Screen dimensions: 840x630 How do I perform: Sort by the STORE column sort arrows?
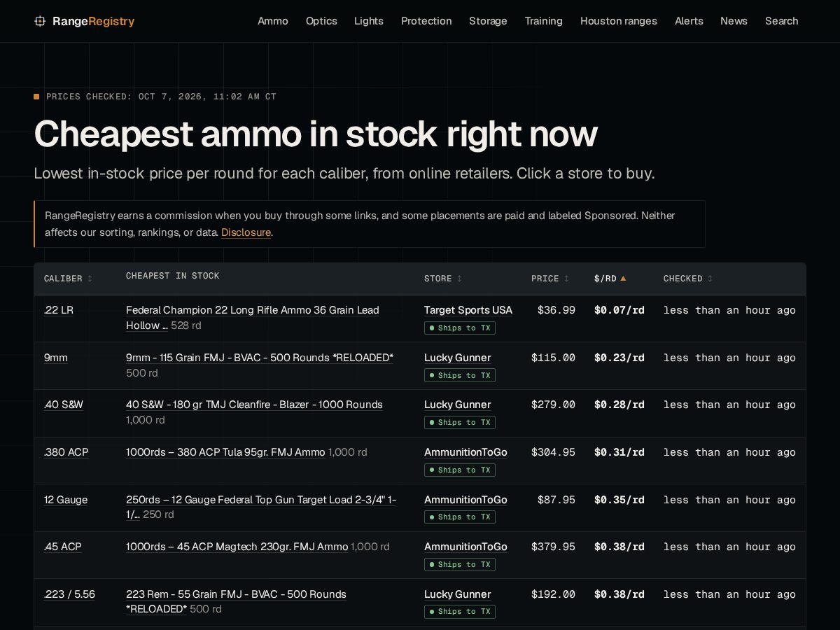pyautogui.click(x=459, y=279)
